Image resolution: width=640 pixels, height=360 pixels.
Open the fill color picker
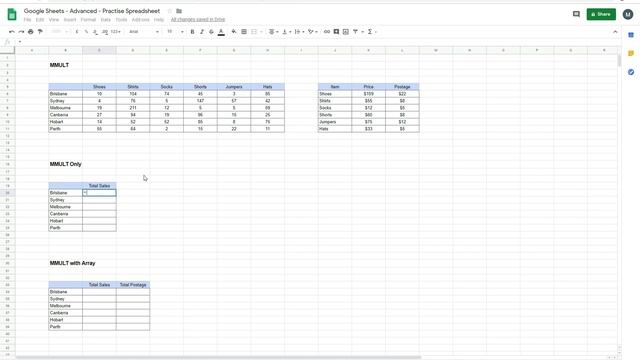point(234,31)
